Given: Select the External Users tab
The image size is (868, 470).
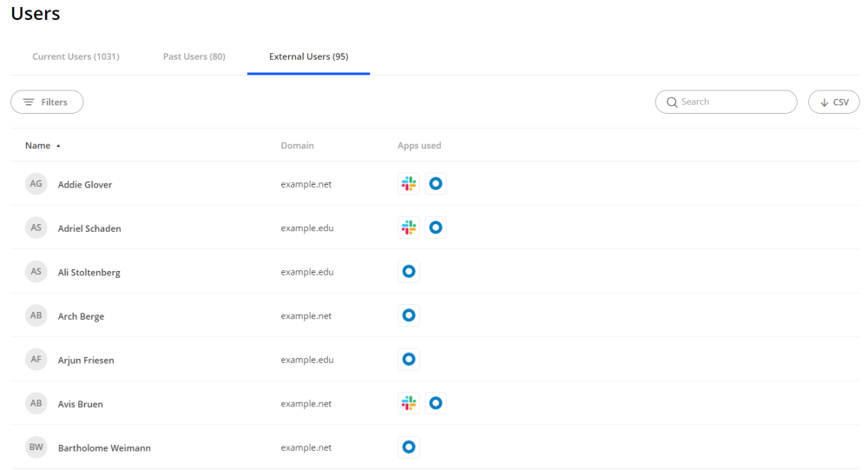Looking at the screenshot, I should pyautogui.click(x=308, y=57).
